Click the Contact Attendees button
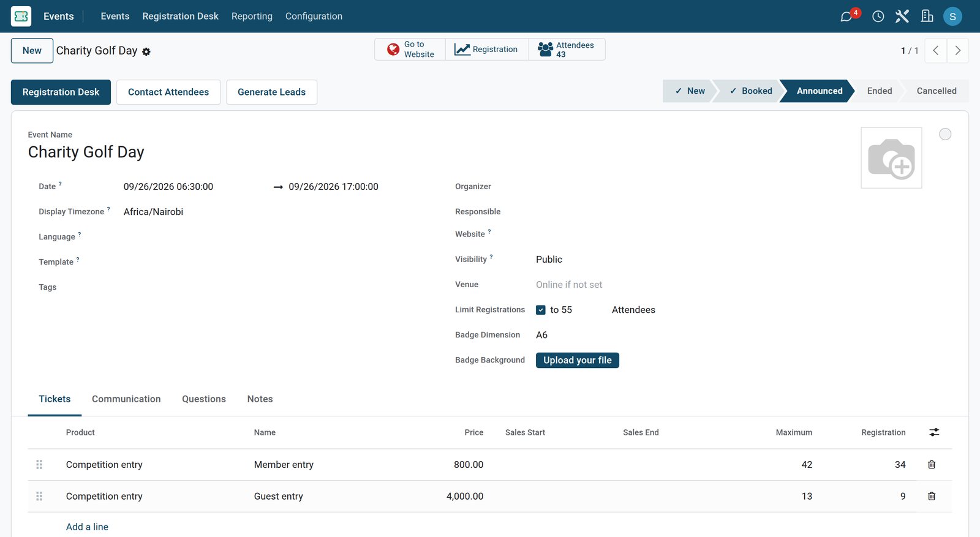Screen dimensions: 980x537 coord(168,92)
